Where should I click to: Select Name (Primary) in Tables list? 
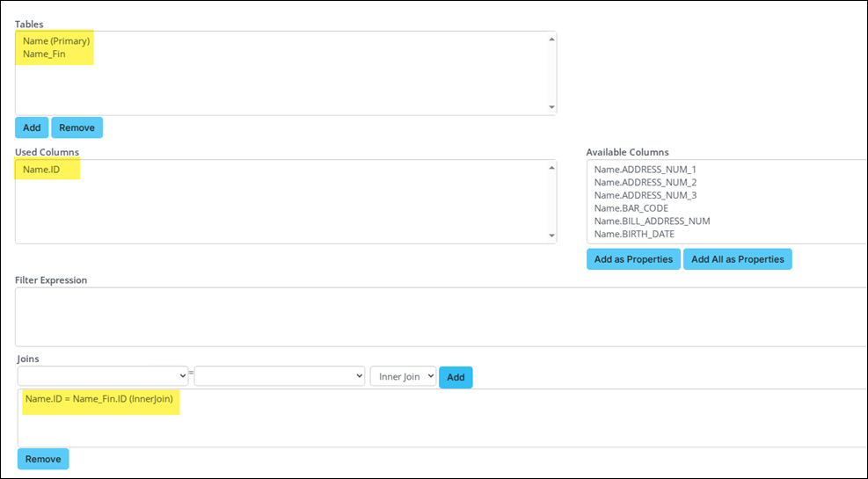click(56, 40)
